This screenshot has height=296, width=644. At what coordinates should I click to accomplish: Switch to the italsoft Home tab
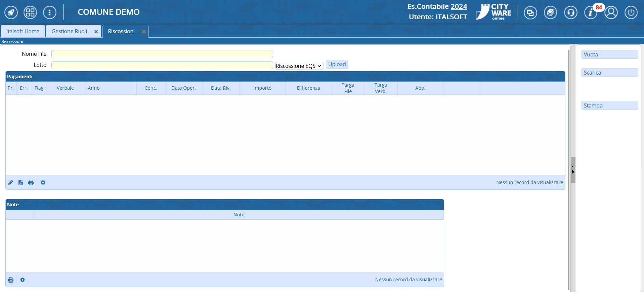23,31
